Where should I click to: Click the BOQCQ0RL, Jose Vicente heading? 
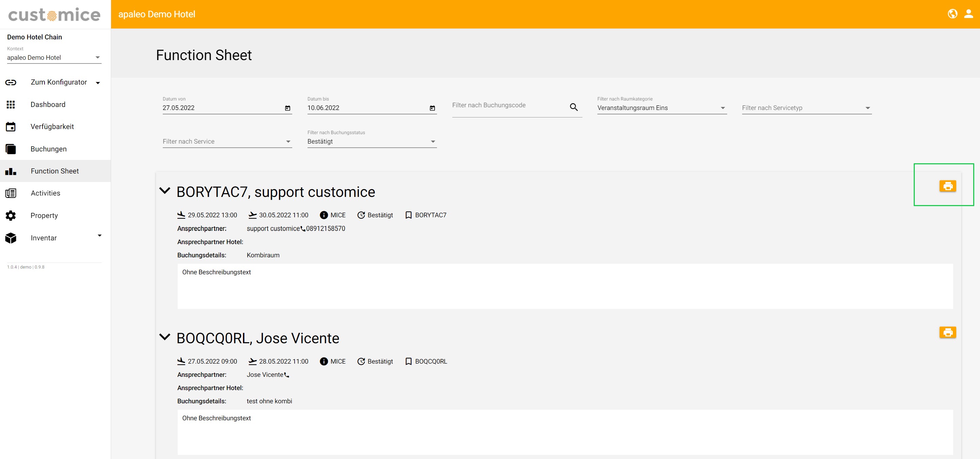258,338
